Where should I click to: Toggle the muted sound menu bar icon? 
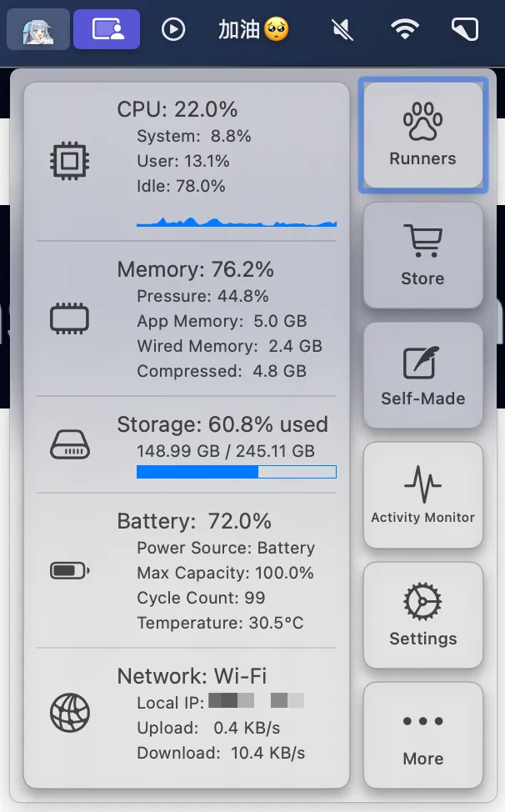point(339,29)
